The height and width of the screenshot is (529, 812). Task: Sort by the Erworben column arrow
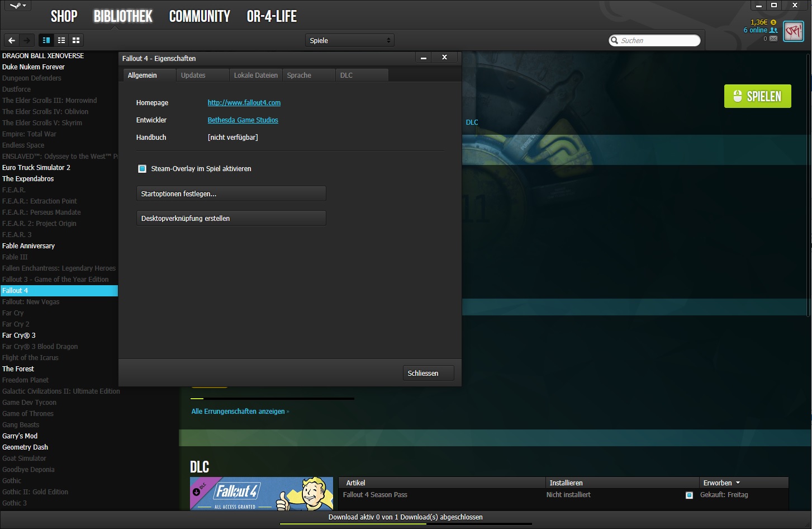pos(738,483)
